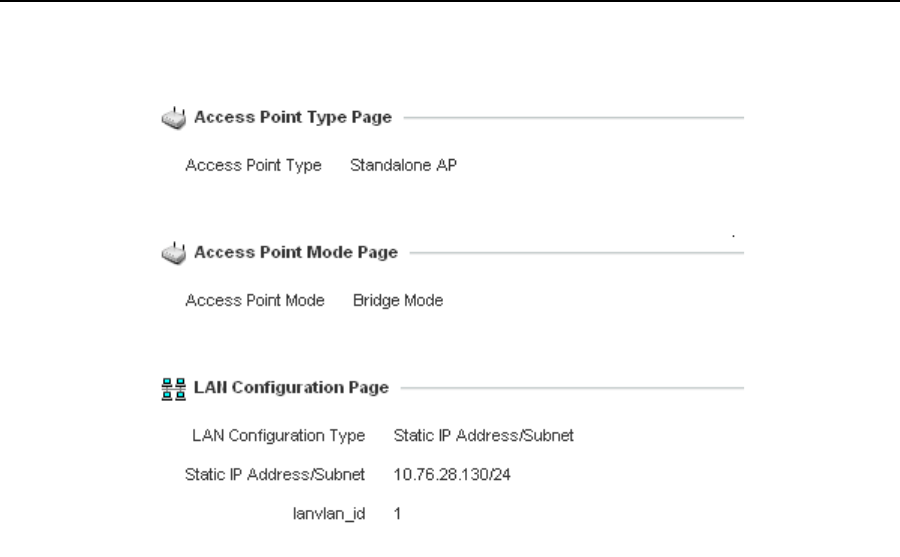
Task: Select the Access Point Type Page heading
Action: 292,119
